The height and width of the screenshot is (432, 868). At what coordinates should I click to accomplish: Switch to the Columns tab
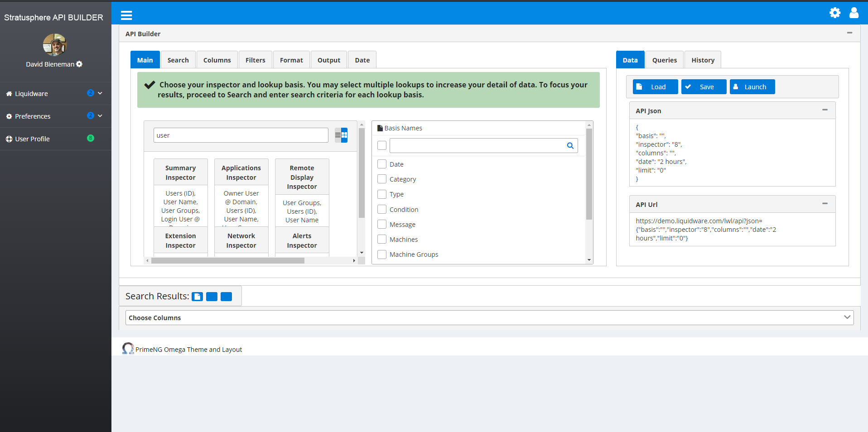[x=217, y=60]
